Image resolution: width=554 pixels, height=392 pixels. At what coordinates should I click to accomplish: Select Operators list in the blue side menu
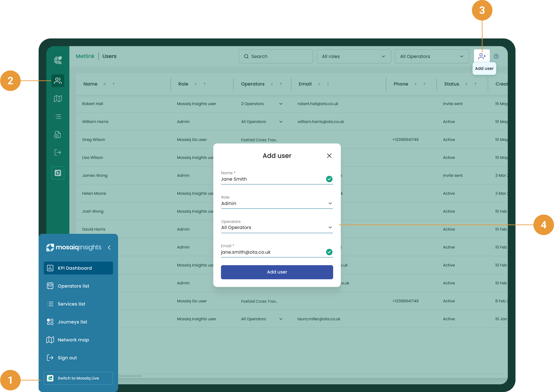coord(73,286)
